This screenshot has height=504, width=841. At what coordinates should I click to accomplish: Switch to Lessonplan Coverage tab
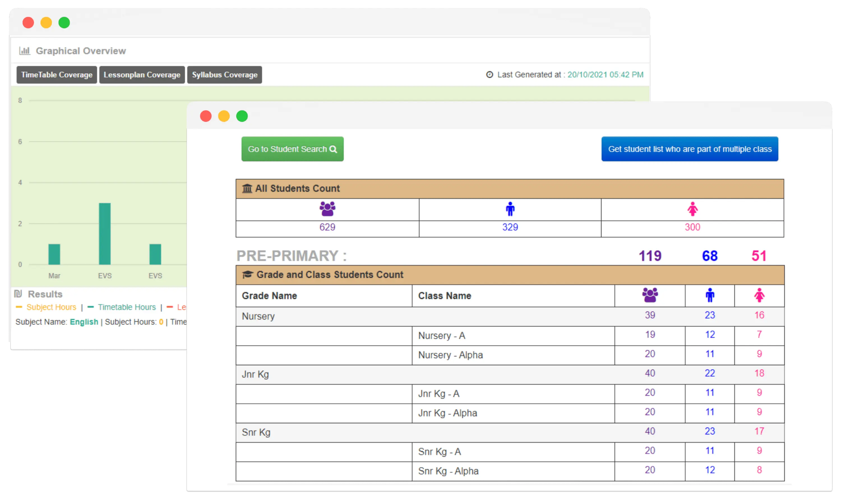pyautogui.click(x=142, y=75)
